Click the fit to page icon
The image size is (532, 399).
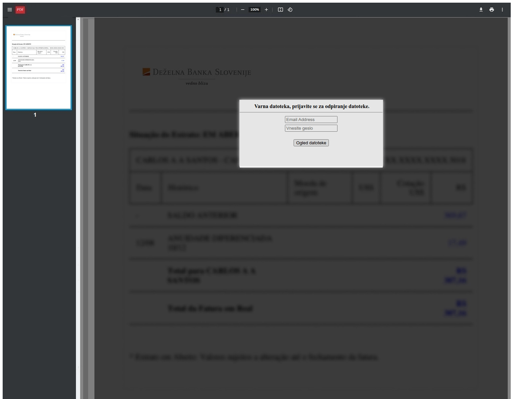tap(280, 10)
